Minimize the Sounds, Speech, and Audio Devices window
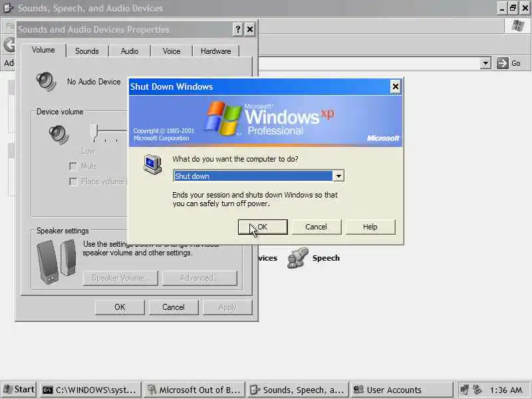The image size is (532, 399). coord(502,8)
